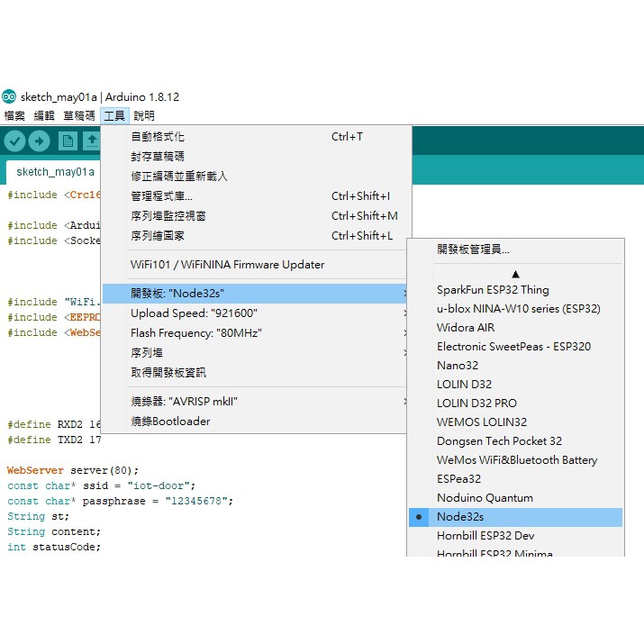Click the WebServer server(80) code line

73,470
